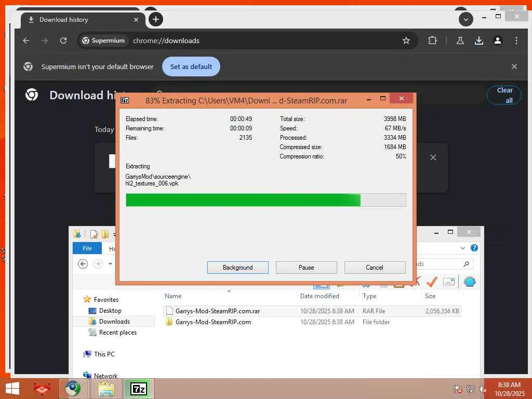Open Explorer recent locations dropdown

(x=110, y=263)
